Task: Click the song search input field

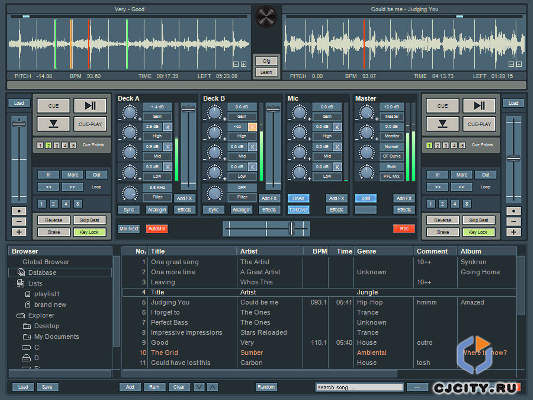Action: click(x=359, y=387)
